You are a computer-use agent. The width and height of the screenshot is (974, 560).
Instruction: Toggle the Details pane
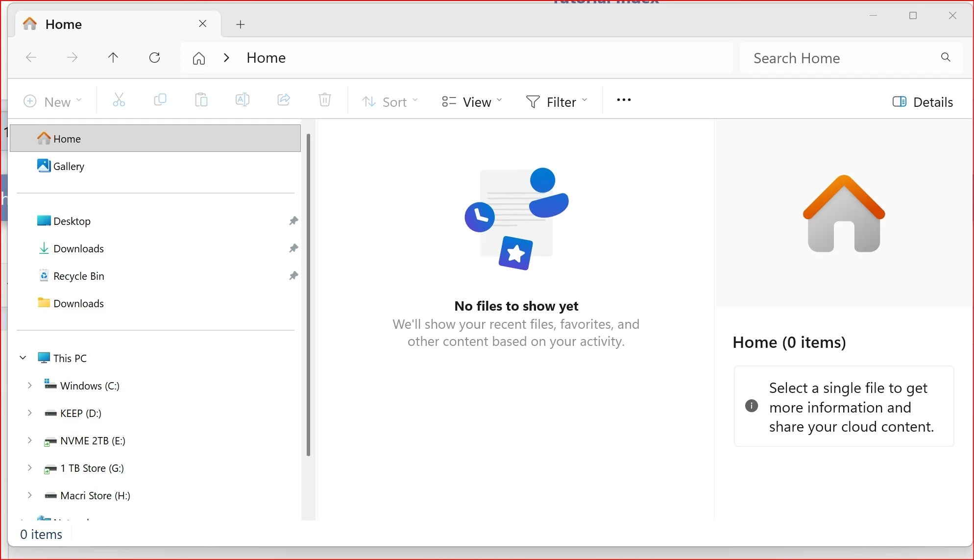923,102
